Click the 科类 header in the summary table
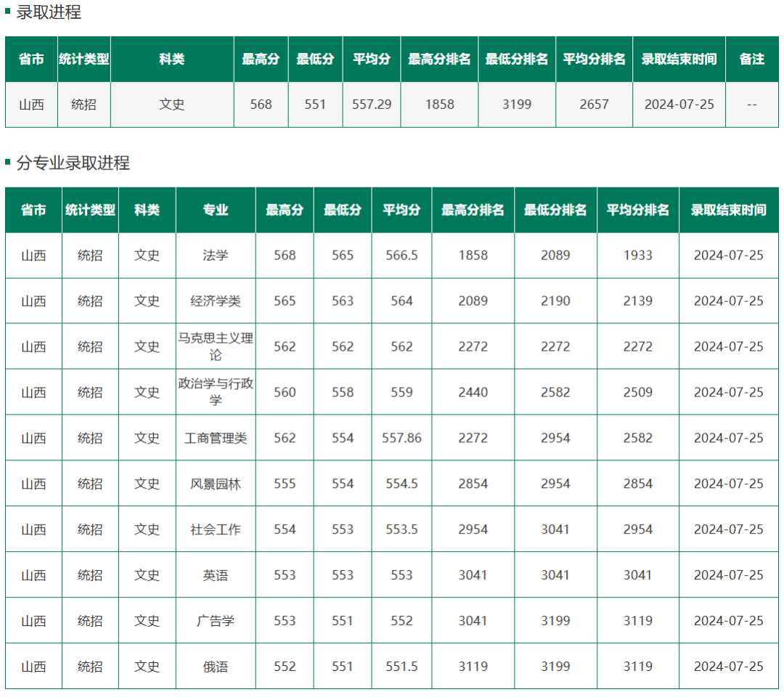Viewport: 784px width, 700px height. click(172, 59)
